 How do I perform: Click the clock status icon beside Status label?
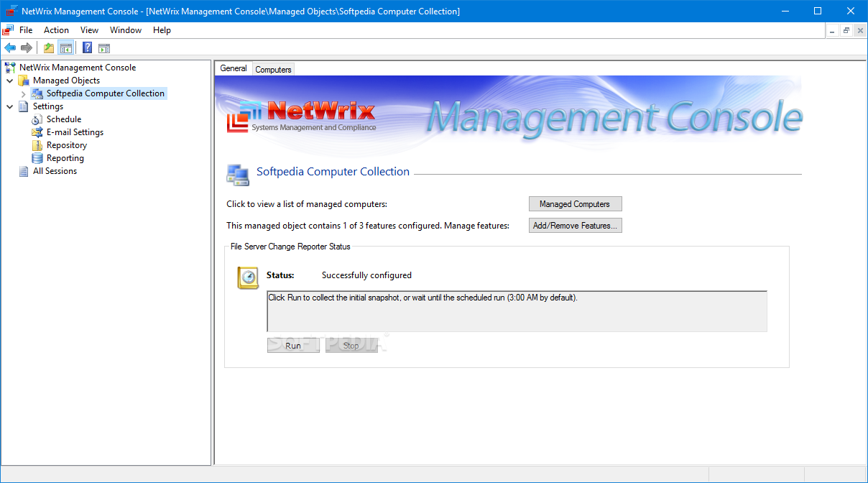(248, 277)
